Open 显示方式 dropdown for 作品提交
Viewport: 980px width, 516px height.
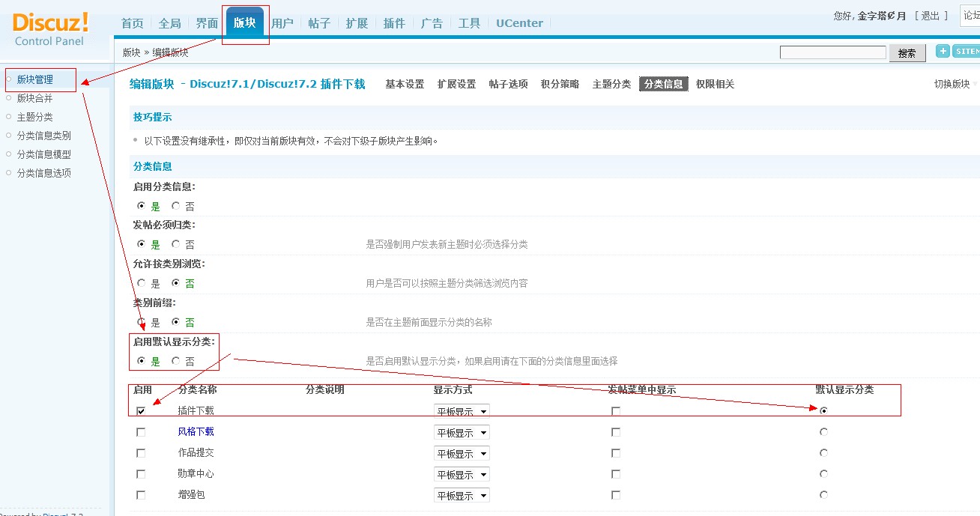point(462,453)
